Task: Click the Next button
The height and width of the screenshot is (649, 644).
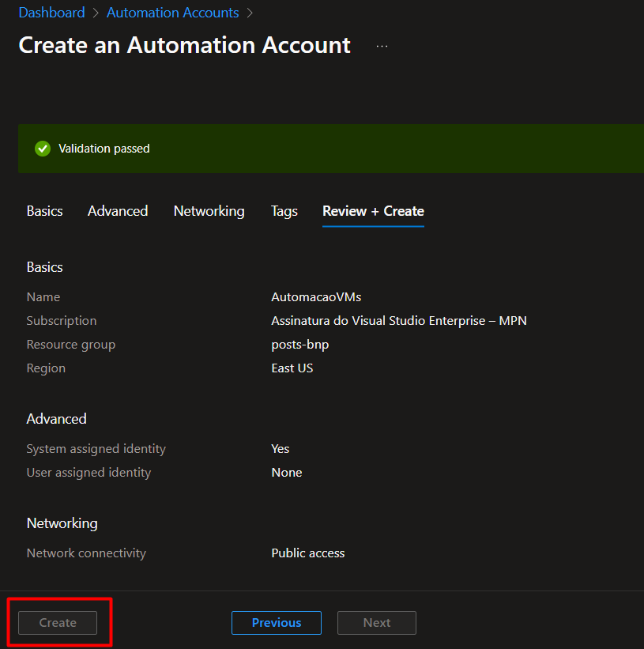Action: click(x=377, y=623)
